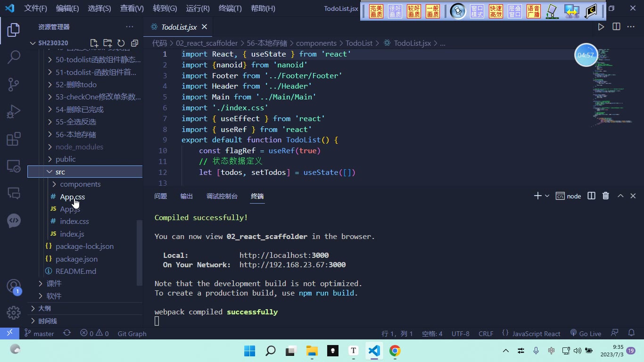Open the Extensions view
The height and width of the screenshot is (362, 644).
pyautogui.click(x=14, y=139)
